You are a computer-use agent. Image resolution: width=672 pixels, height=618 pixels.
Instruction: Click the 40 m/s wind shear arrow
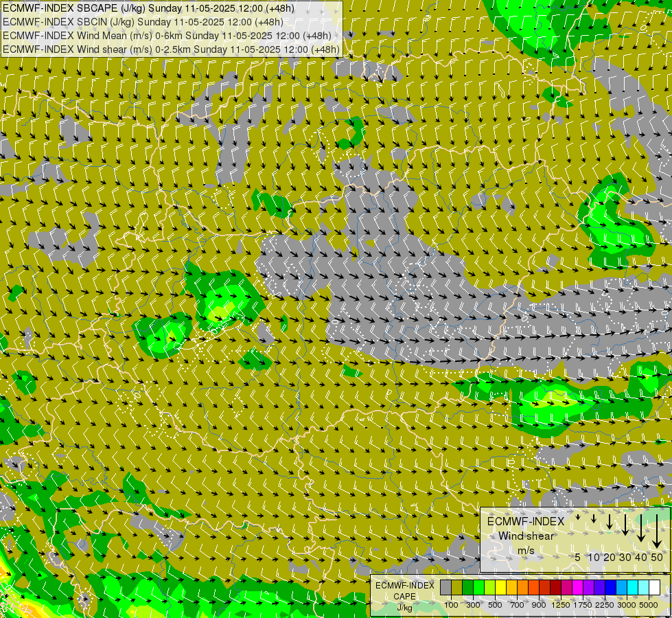tap(640, 528)
